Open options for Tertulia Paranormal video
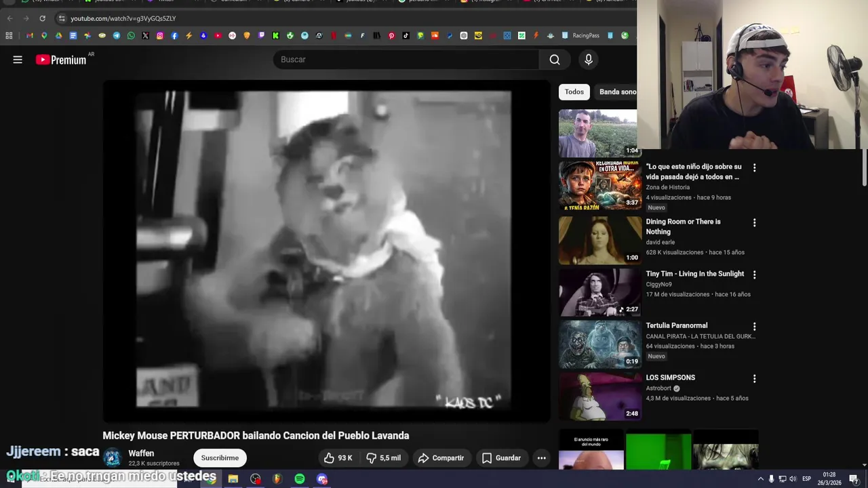This screenshot has height=488, width=868. click(754, 327)
